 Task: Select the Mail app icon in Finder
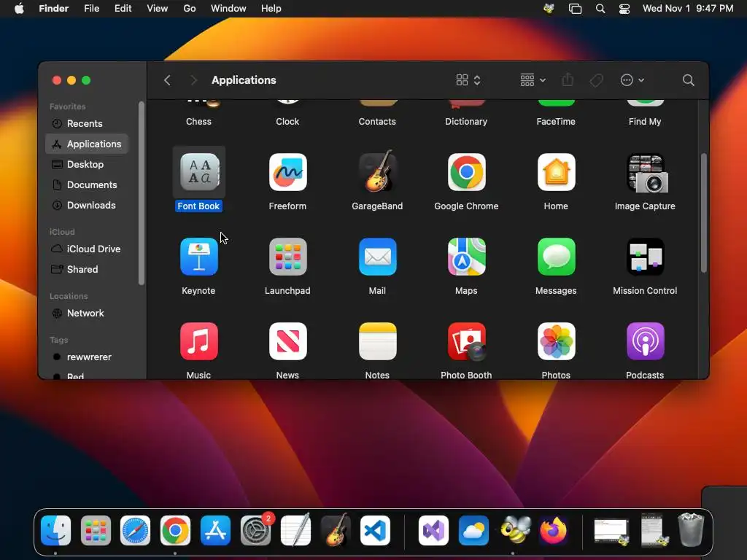coord(377,257)
